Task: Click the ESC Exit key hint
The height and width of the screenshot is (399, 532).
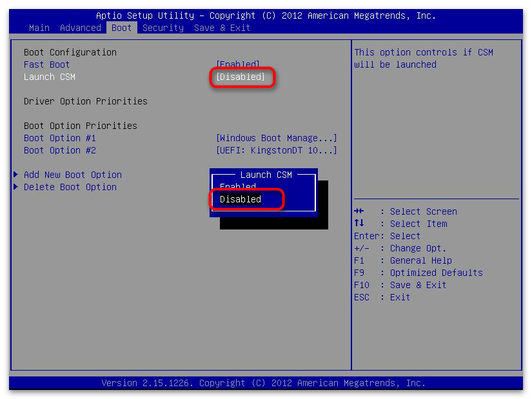Action: pyautogui.click(x=382, y=297)
